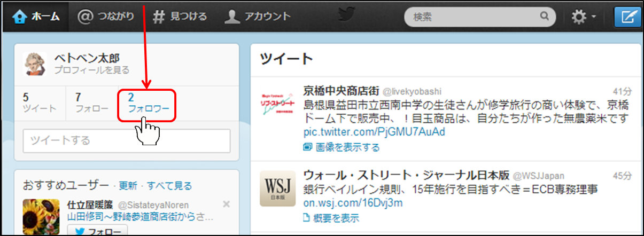The image size is (644, 236).
Task: View the 5 ツイート count
Action: [x=39, y=103]
